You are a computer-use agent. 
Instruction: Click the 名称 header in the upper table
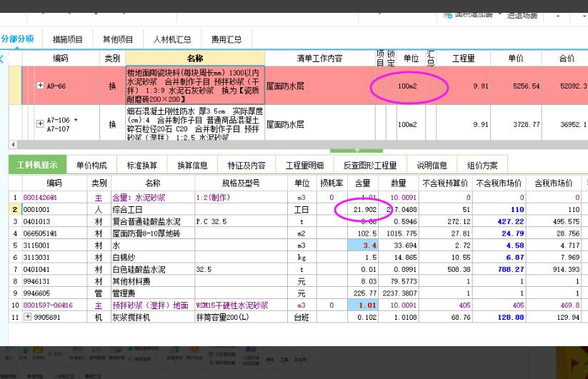[195, 58]
